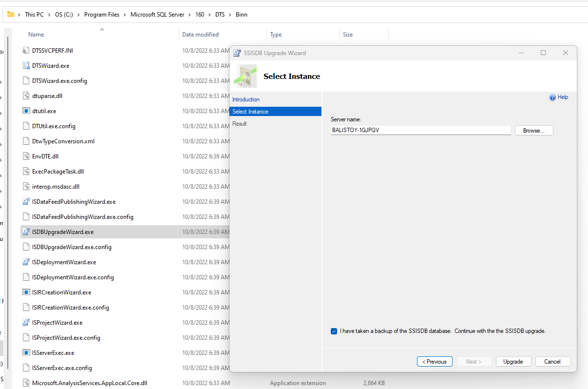Sort files by Name column header
Viewport: 588px width, 389px height.
[x=36, y=35]
